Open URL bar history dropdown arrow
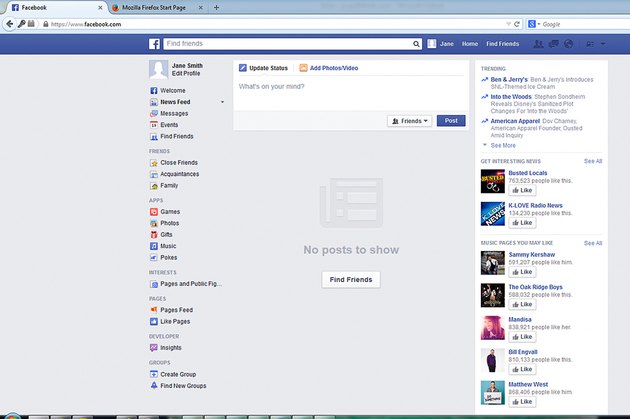 click(508, 24)
